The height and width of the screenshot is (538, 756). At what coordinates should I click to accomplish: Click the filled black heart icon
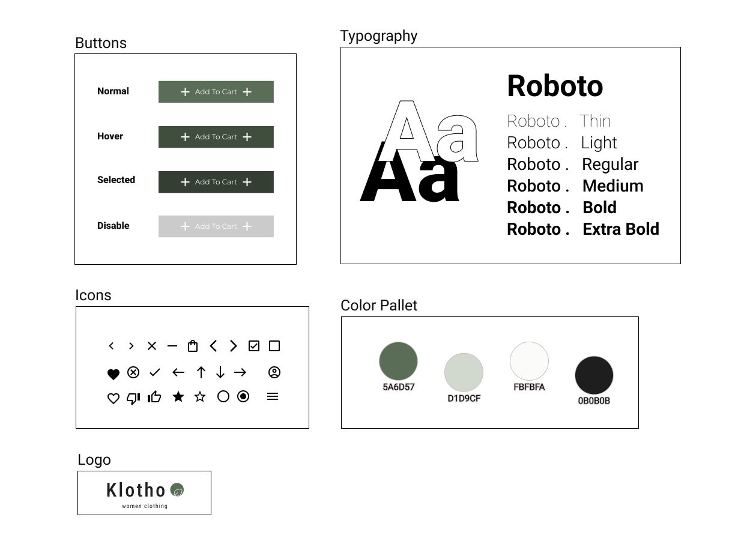[113, 374]
